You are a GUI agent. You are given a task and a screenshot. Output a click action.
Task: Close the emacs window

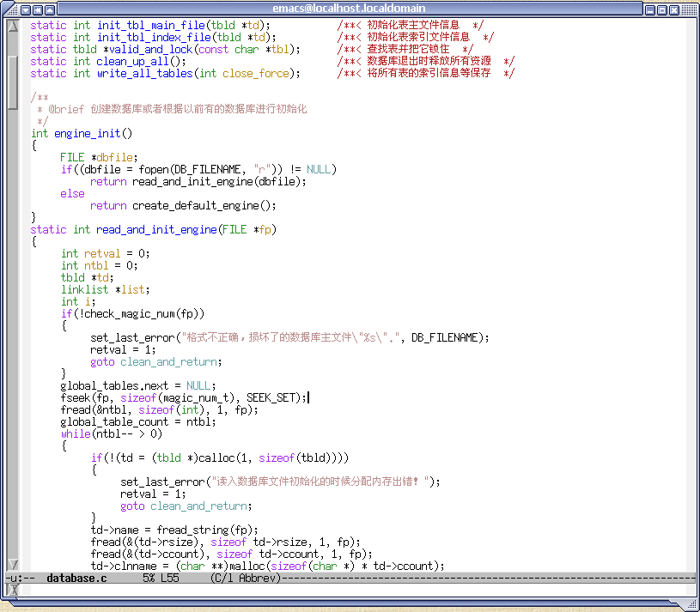[x=674, y=9]
